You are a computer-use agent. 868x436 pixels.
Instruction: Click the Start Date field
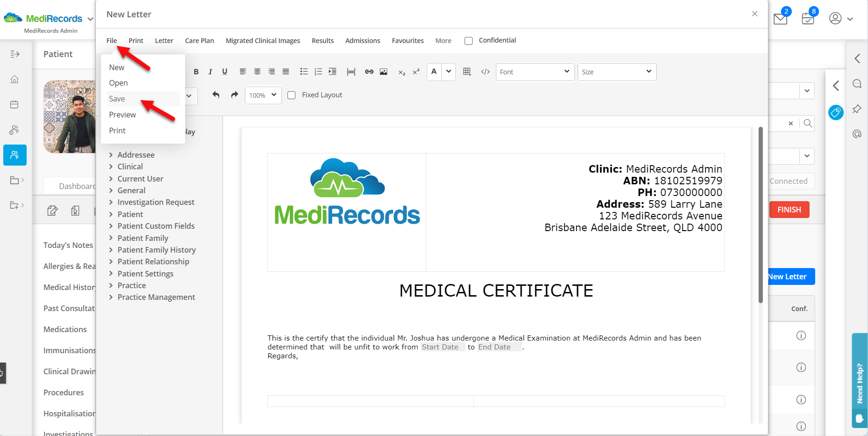(443, 347)
